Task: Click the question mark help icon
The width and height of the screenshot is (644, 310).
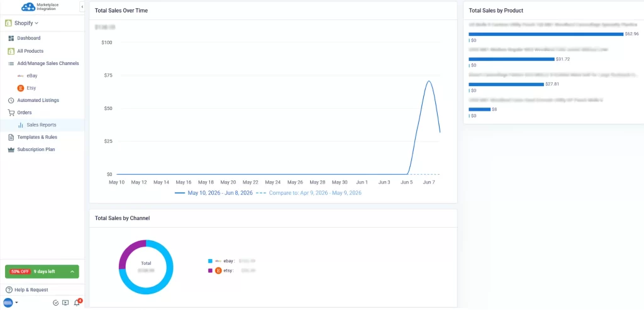Action: click(x=9, y=290)
